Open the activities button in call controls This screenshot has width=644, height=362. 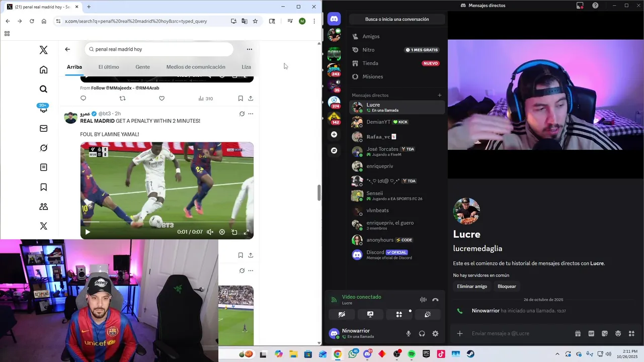click(x=399, y=314)
